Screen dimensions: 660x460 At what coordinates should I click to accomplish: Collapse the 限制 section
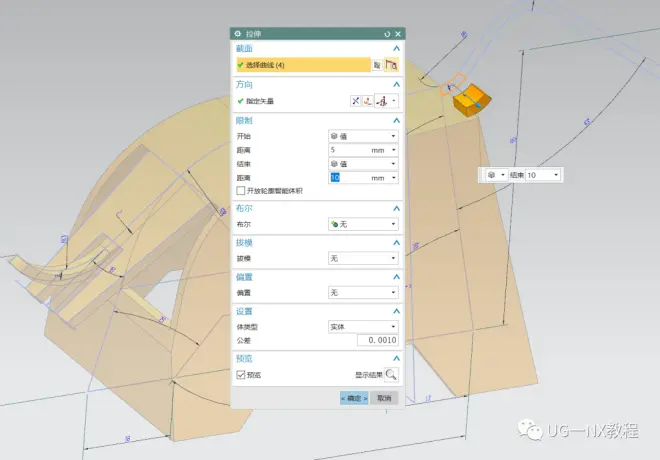[x=396, y=120]
